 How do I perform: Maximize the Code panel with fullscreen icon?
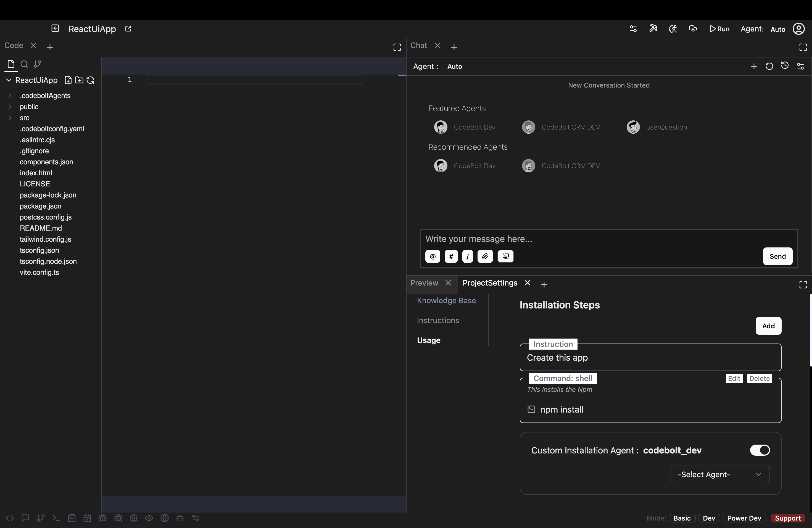[397, 47]
